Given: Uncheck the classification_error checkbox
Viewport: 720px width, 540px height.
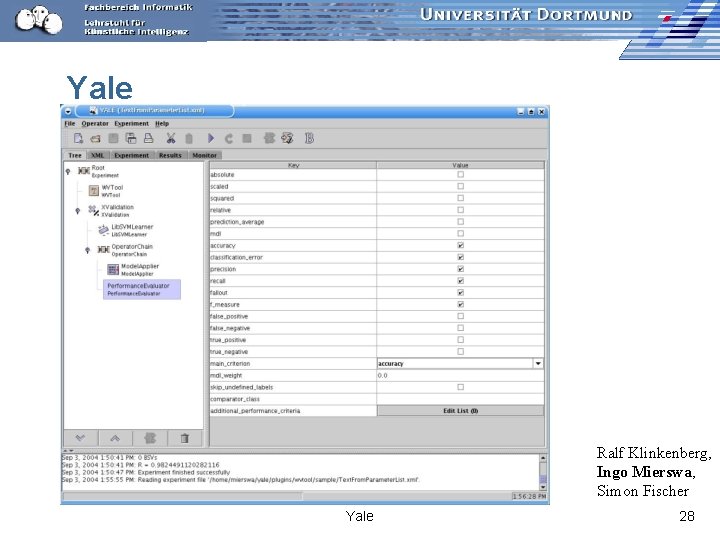Looking at the screenshot, I should pos(461,257).
